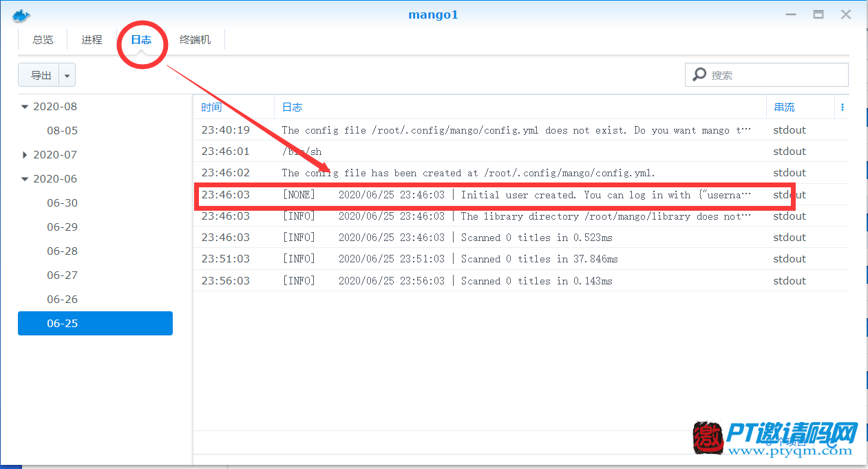The height and width of the screenshot is (469, 868).
Task: Click stdout cell of the 23:56:03 row
Action: tap(790, 281)
